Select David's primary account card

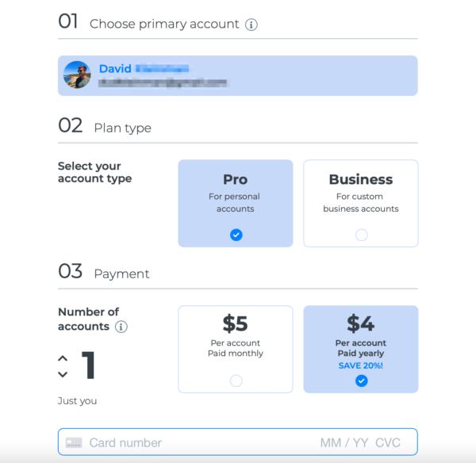click(x=238, y=75)
